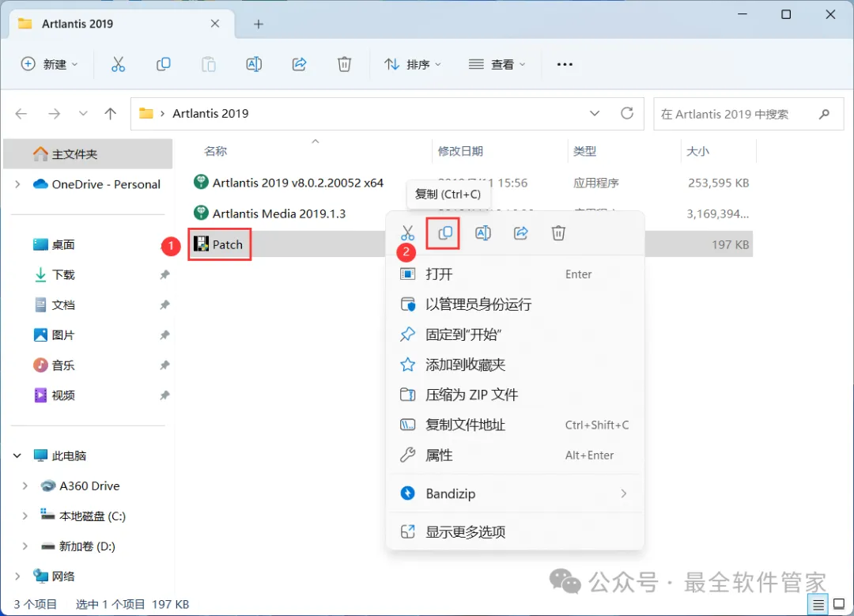Open 视频 in the sidebar
The width and height of the screenshot is (854, 616).
click(x=54, y=395)
